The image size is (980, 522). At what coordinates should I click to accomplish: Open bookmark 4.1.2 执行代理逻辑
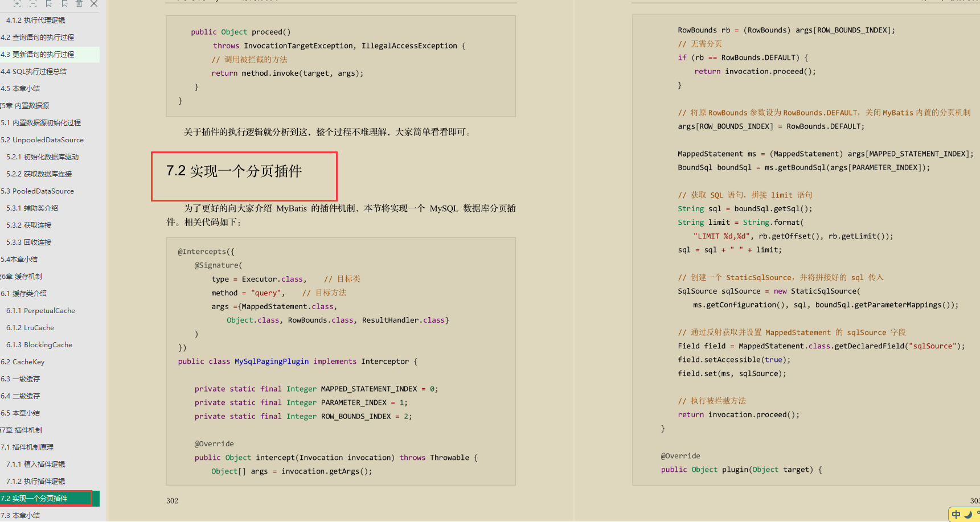tap(36, 20)
